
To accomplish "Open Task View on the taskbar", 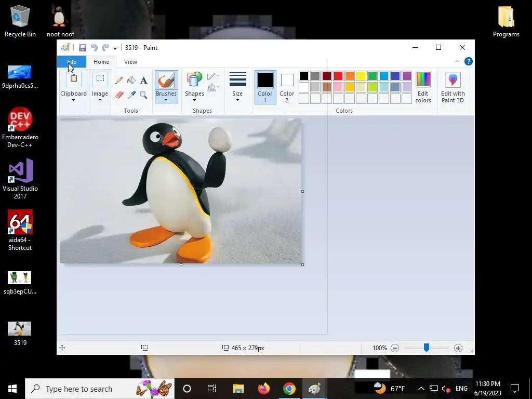I will pyautogui.click(x=212, y=389).
